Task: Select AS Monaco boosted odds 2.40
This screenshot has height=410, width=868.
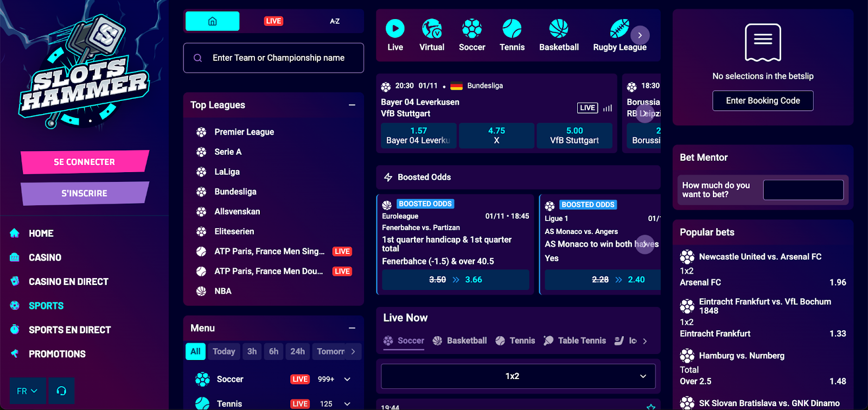Action: point(603,280)
